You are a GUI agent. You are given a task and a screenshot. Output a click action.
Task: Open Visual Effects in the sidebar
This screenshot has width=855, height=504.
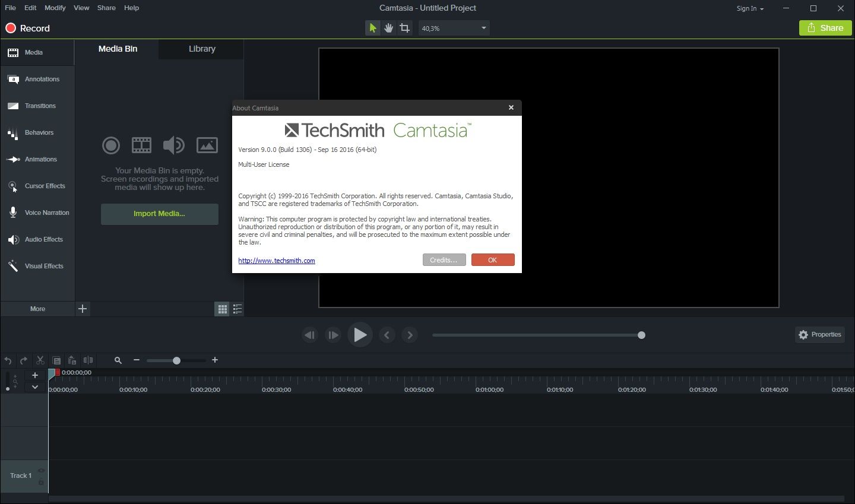pos(37,266)
